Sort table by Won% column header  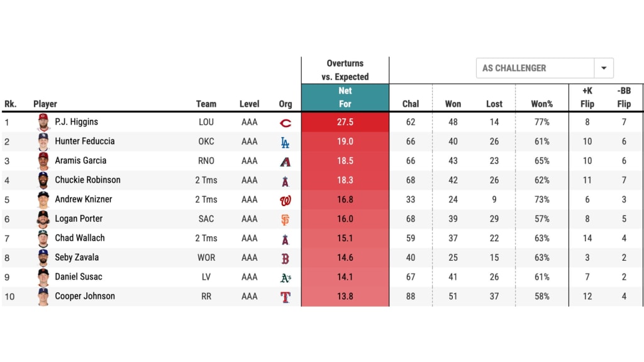(541, 104)
